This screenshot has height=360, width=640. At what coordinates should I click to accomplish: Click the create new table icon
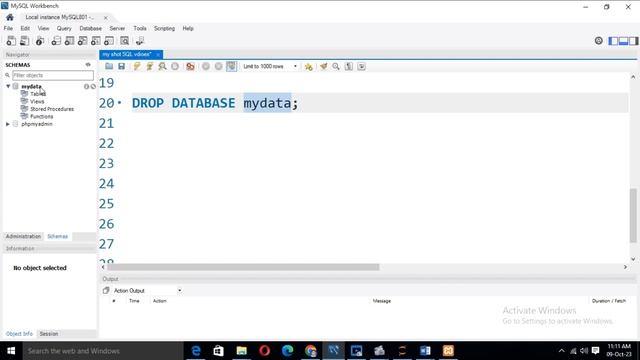69,41
